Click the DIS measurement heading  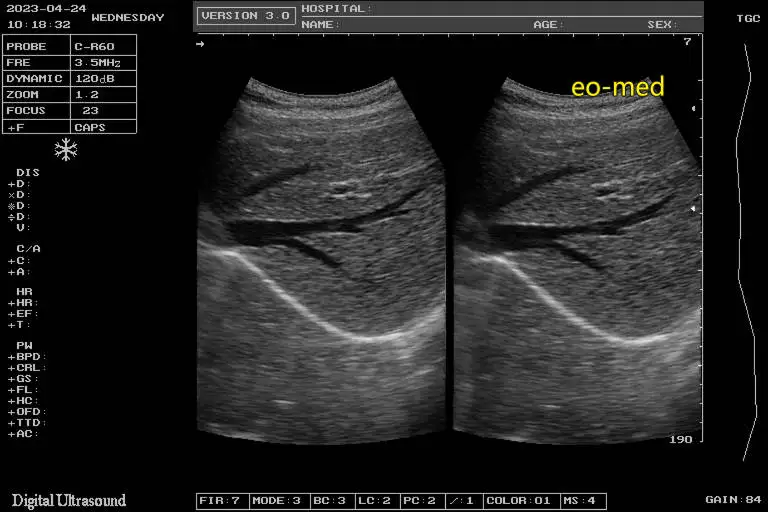pos(27,172)
